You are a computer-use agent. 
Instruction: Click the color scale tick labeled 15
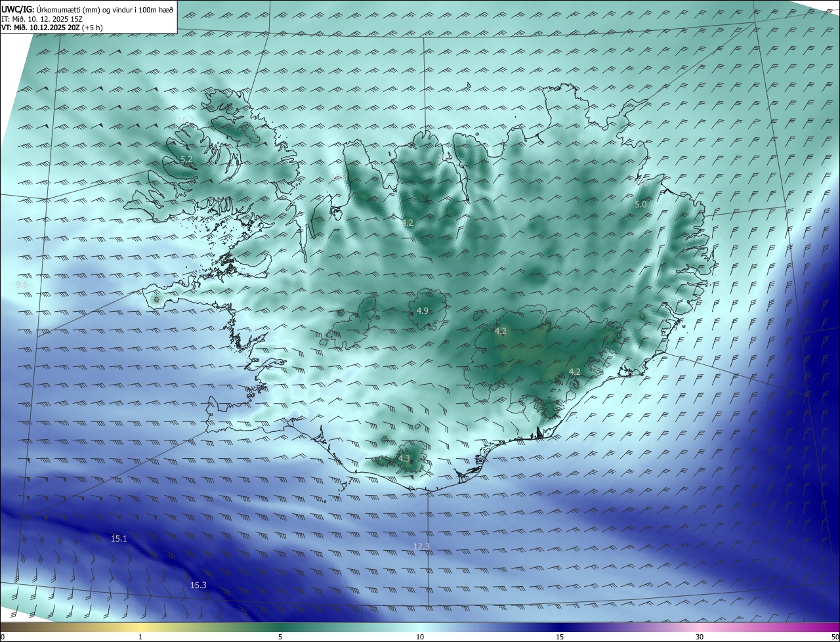click(x=560, y=637)
